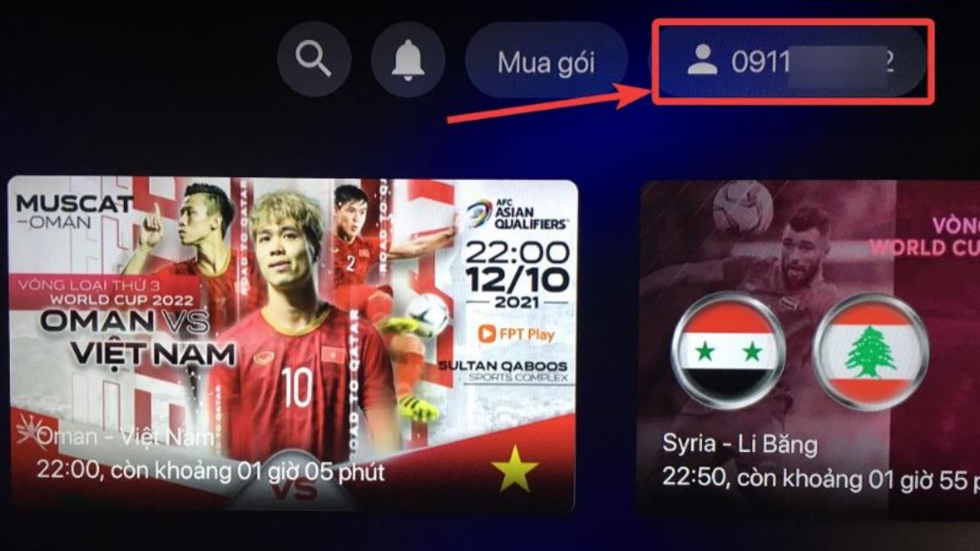Screen dimensions: 980x551
Task: Click the yellow star on Oman banner
Action: coord(514,468)
